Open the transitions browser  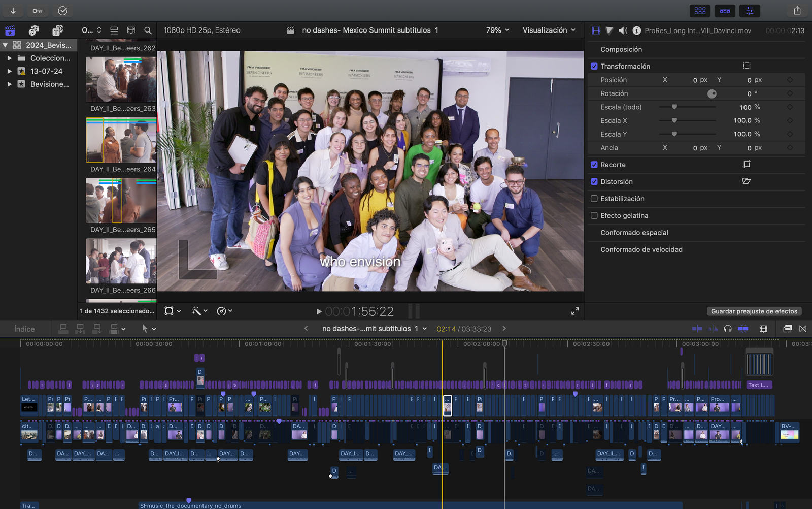coord(803,329)
